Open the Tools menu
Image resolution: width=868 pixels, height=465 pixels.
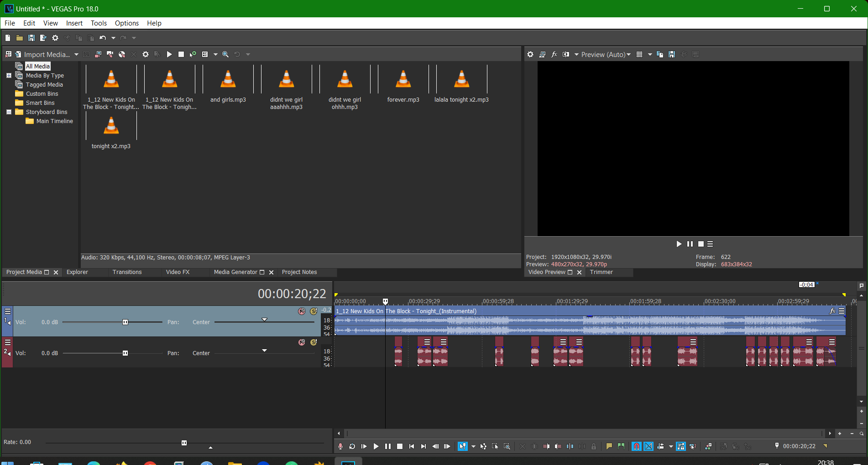pyautogui.click(x=99, y=23)
